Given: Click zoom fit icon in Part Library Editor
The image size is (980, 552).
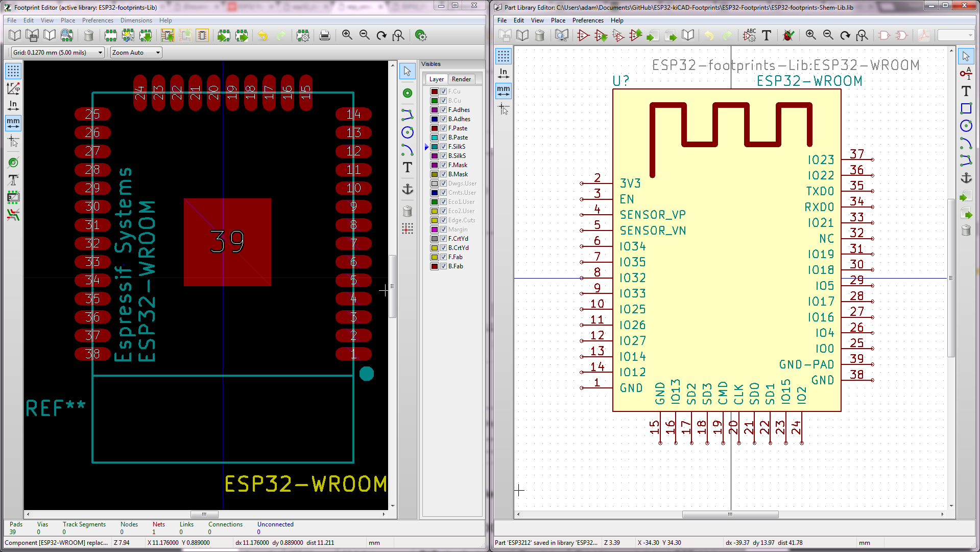Looking at the screenshot, I should click(863, 35).
